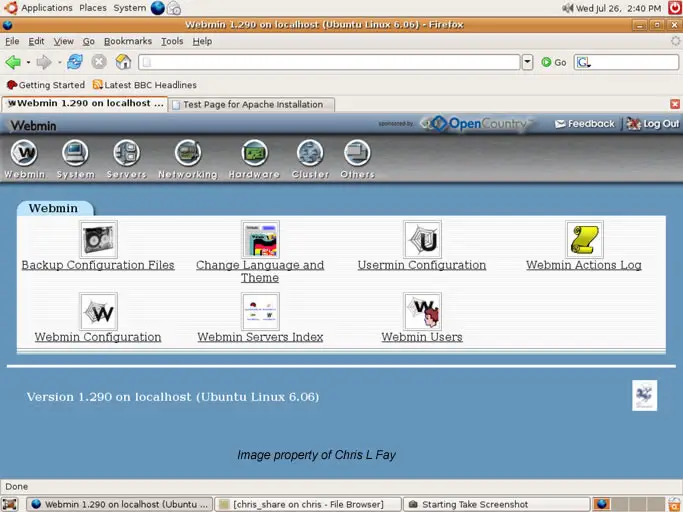Open the Help menu
Image resolution: width=683 pixels, height=512 pixels.
coord(202,41)
